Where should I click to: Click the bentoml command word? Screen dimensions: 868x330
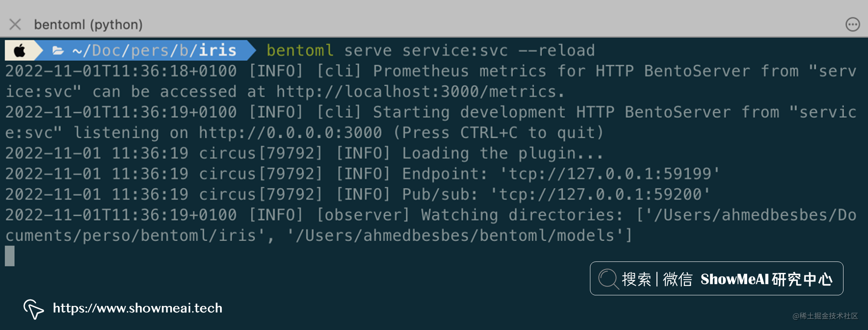pyautogui.click(x=300, y=51)
